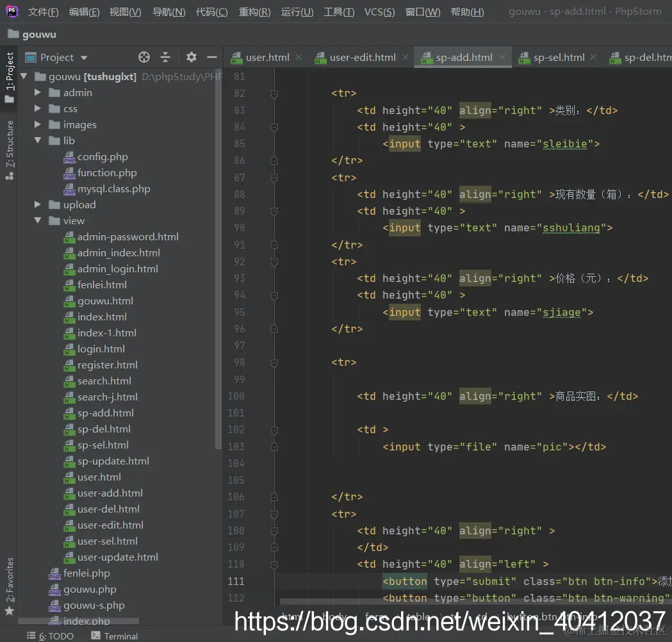The height and width of the screenshot is (642, 672).
Task: Collapse the view folder
Action: click(38, 220)
